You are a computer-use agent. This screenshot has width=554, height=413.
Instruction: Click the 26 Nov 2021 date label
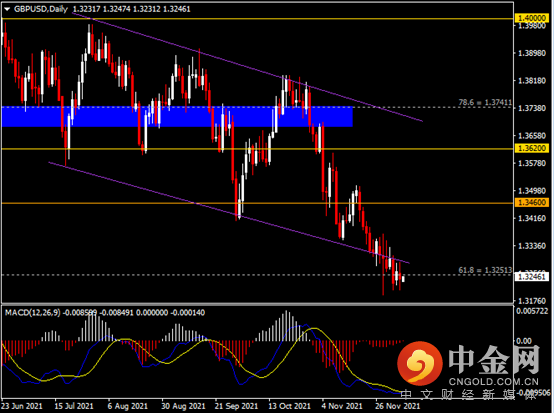pyautogui.click(x=397, y=406)
